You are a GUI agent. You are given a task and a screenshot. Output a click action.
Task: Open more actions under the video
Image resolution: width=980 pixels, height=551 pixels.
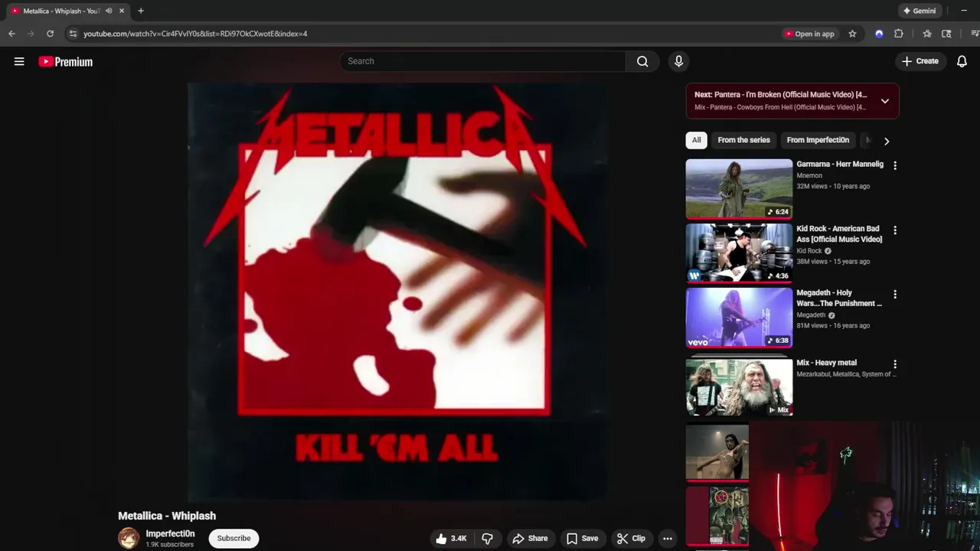click(668, 538)
